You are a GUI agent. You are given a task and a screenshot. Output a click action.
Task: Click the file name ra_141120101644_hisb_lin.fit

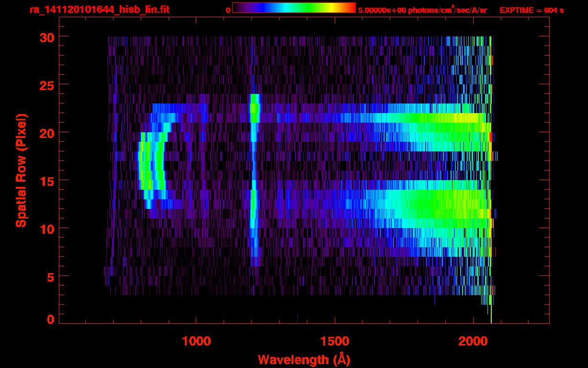pyautogui.click(x=100, y=10)
